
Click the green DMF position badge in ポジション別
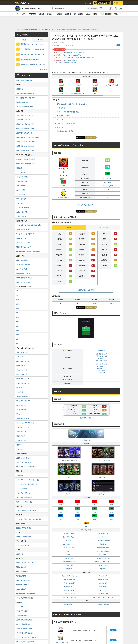[x=95, y=516]
